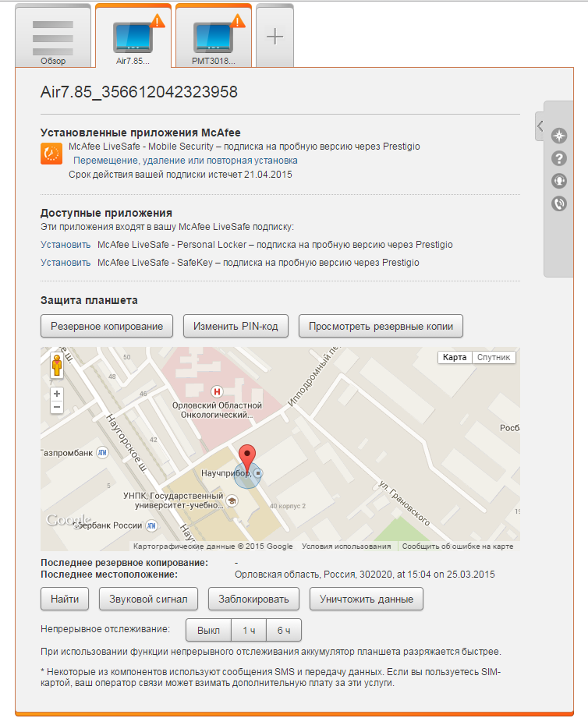588x725 pixels.
Task: Set continuous tracking to 6 ч
Action: (284, 630)
